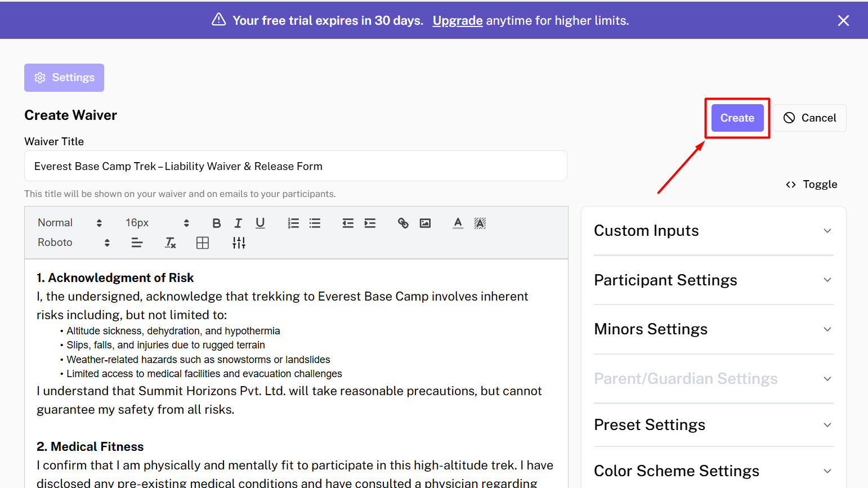868x488 pixels.
Task: Open the text color picker
Action: 458,223
